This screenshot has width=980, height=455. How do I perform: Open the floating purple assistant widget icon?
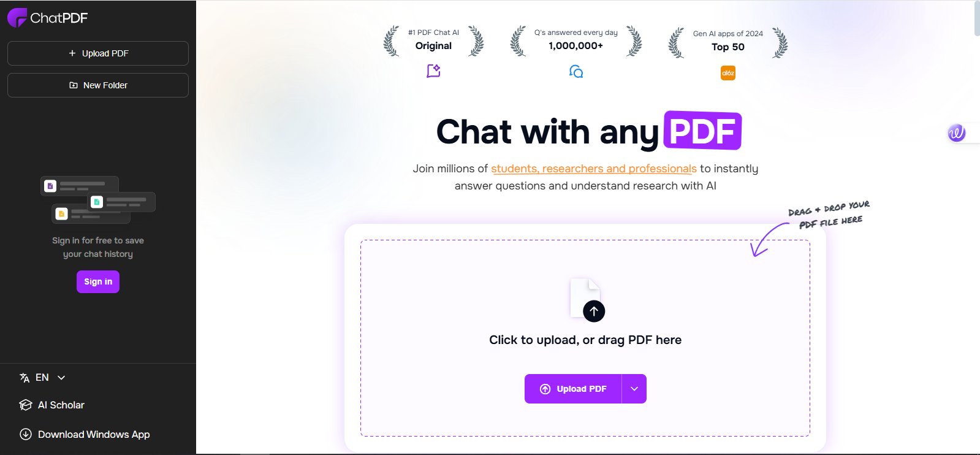click(x=957, y=132)
